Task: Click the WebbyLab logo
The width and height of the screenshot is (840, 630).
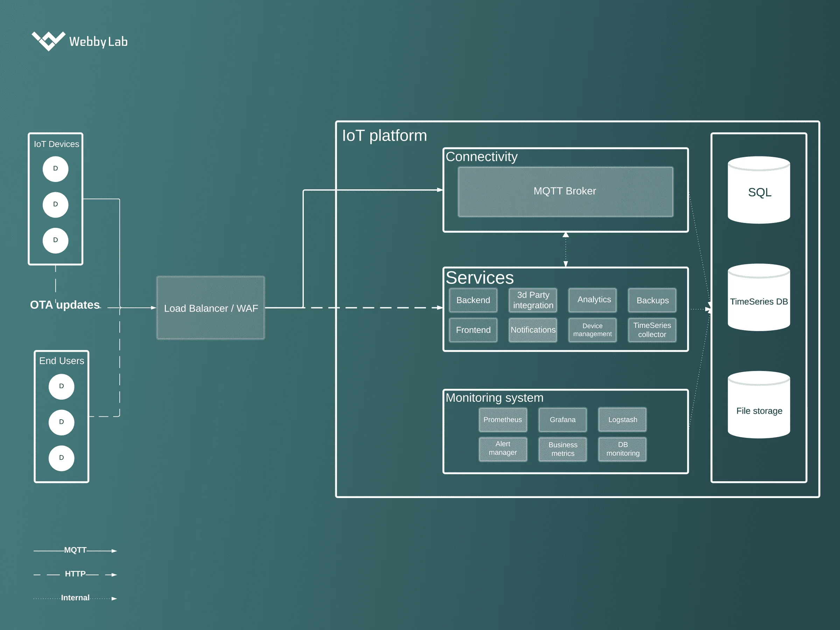Action: [x=79, y=41]
